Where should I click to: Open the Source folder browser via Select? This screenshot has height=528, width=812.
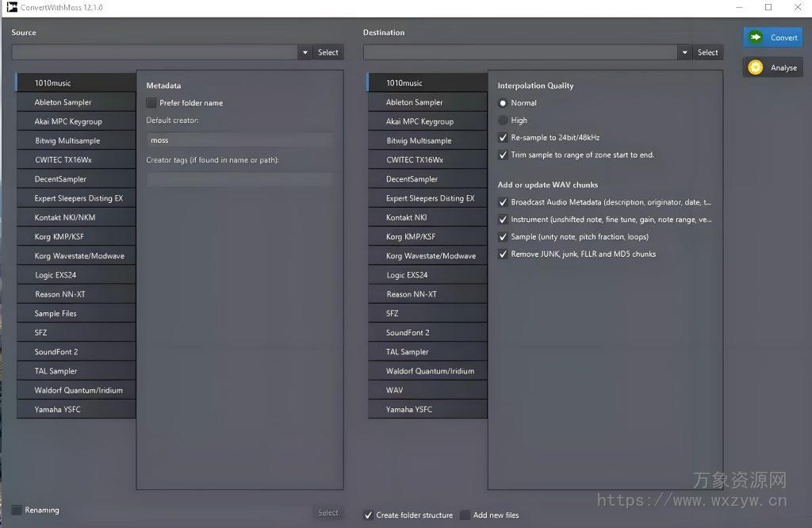click(327, 52)
